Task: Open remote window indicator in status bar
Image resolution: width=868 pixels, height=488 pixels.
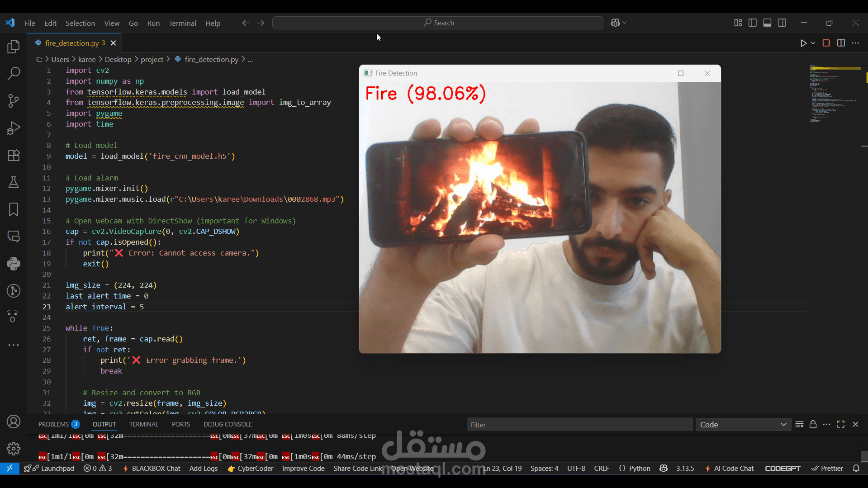Action: click(x=9, y=468)
